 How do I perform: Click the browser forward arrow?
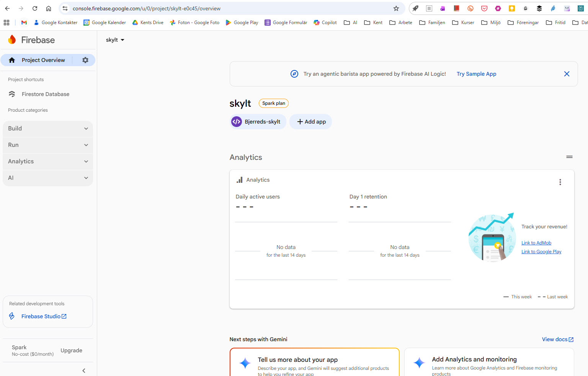coord(21,8)
